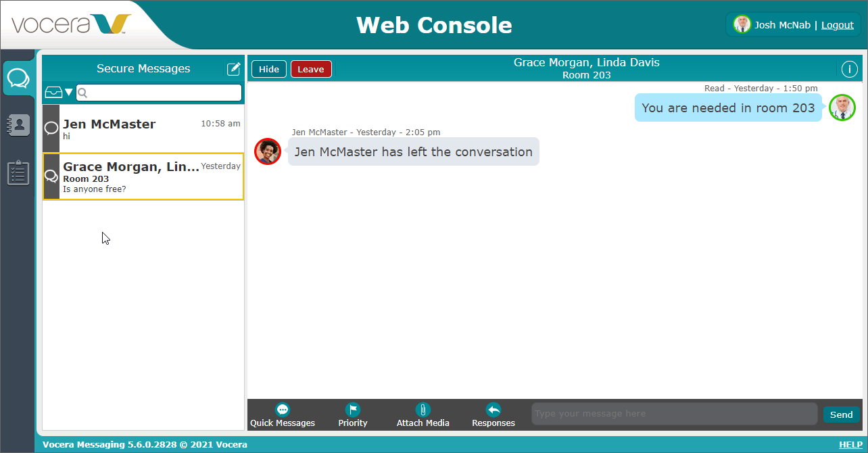The image size is (868, 453).
Task: Attach Media to the message
Action: click(x=423, y=415)
